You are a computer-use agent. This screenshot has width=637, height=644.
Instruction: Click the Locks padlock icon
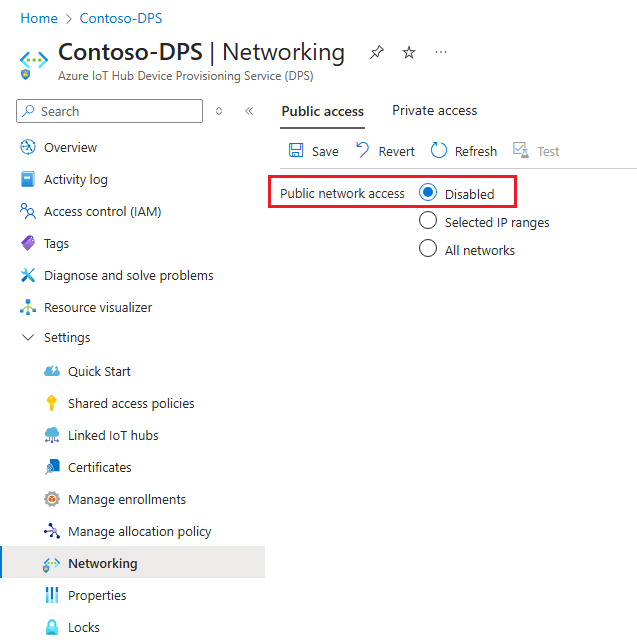point(52,627)
